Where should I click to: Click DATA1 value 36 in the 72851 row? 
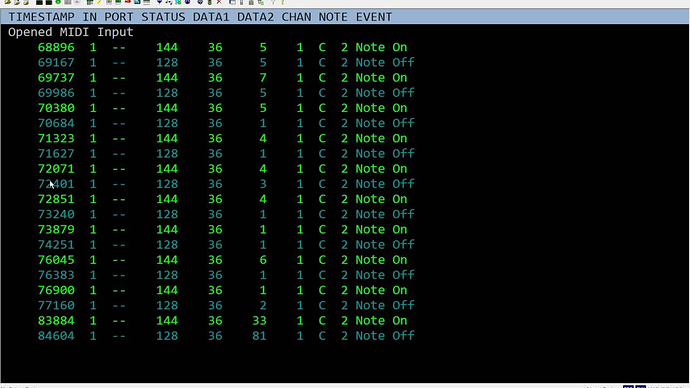215,199
